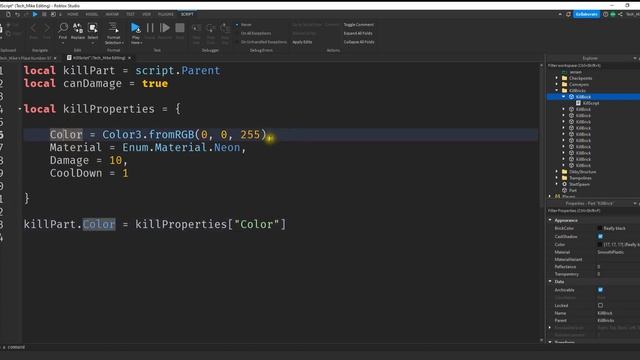The width and height of the screenshot is (640, 360).
Task: Click the Format Selection icon
Action: (x=113, y=28)
